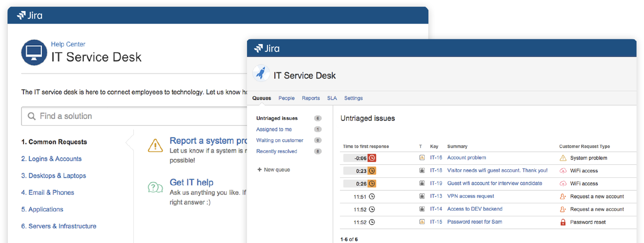644x243 pixels.
Task: Click the issue type icon for IT-19
Action: (422, 183)
